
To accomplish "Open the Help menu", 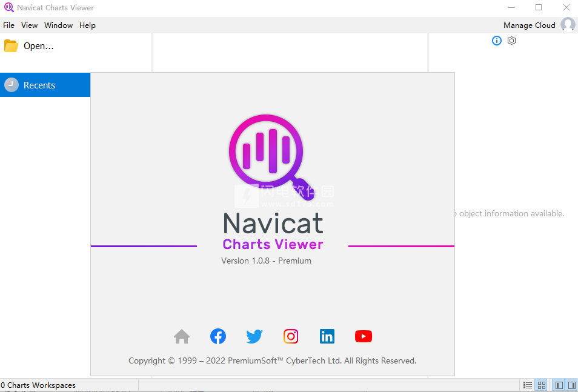I will pos(87,25).
